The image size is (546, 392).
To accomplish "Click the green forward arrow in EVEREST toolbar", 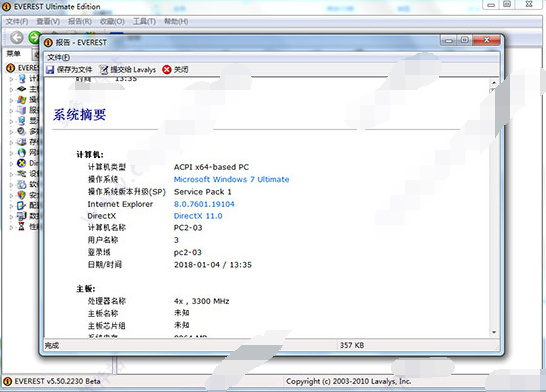I will (x=34, y=37).
